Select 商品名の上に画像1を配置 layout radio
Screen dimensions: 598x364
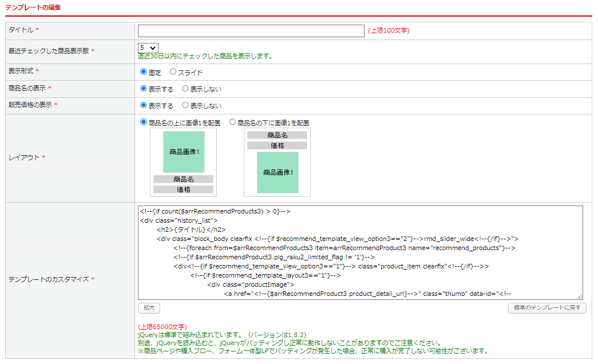point(144,122)
